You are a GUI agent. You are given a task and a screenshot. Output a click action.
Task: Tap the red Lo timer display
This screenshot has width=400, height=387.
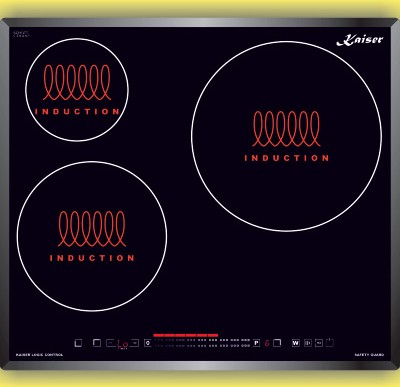pyautogui.click(x=122, y=345)
